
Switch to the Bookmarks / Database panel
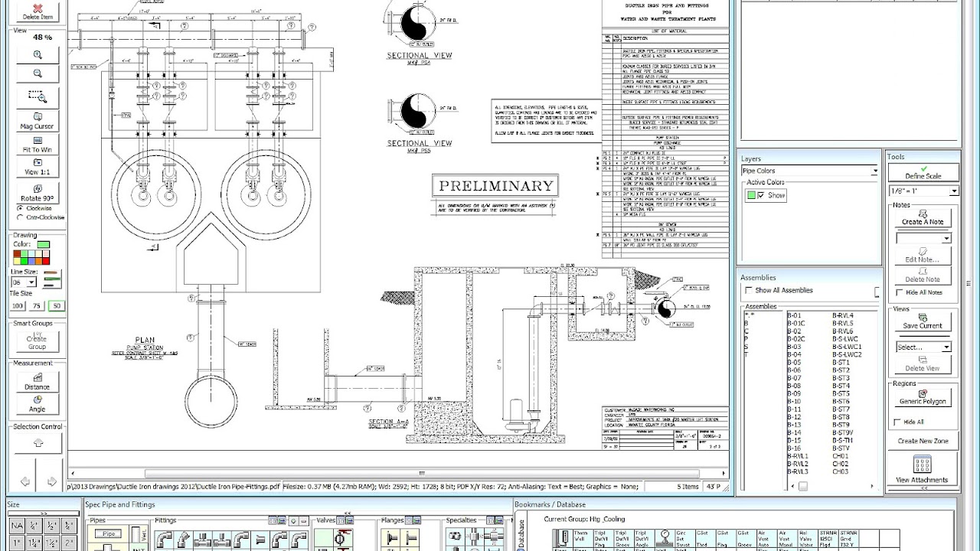pos(551,504)
